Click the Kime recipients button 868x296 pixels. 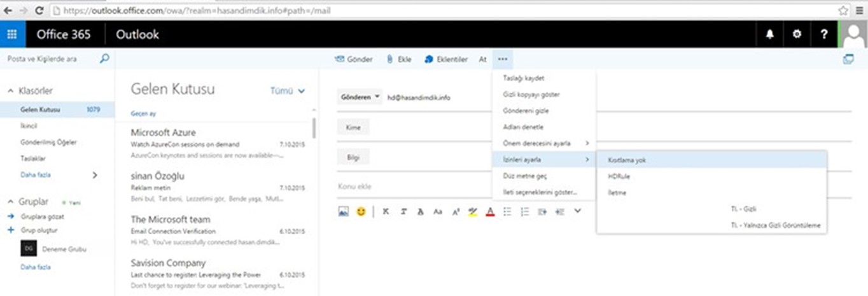[x=353, y=127]
